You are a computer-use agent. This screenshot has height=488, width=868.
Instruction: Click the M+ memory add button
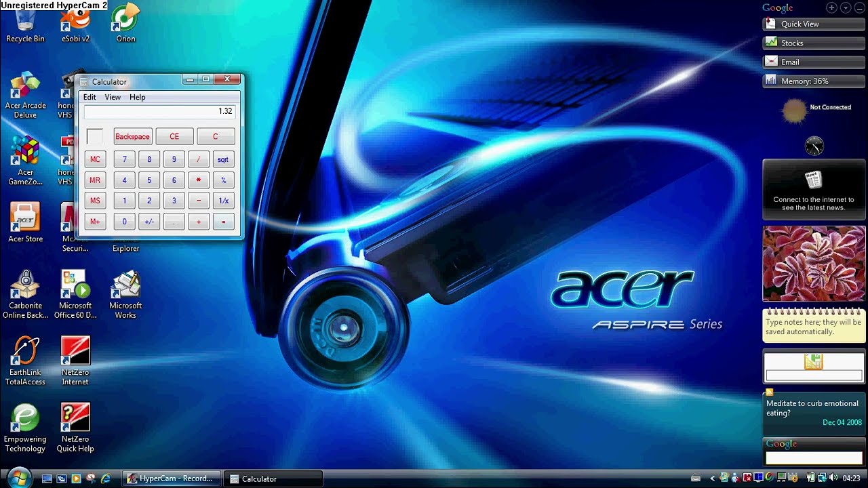[x=95, y=222]
